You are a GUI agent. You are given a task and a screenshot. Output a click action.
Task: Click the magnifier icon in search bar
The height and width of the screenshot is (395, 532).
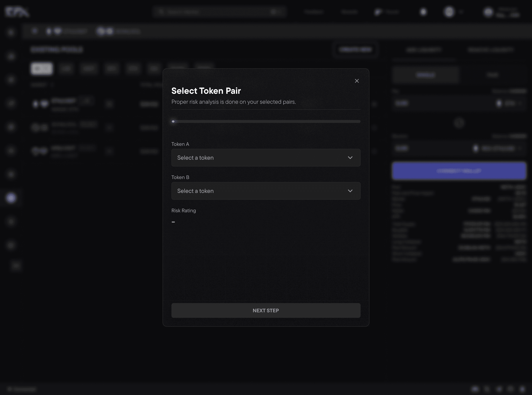pyautogui.click(x=161, y=12)
